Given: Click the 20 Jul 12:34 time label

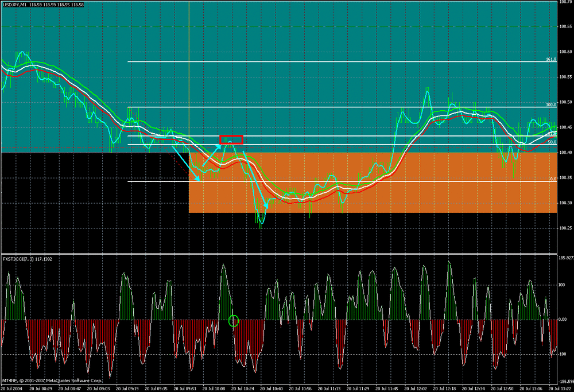Looking at the screenshot, I should 474,389.
